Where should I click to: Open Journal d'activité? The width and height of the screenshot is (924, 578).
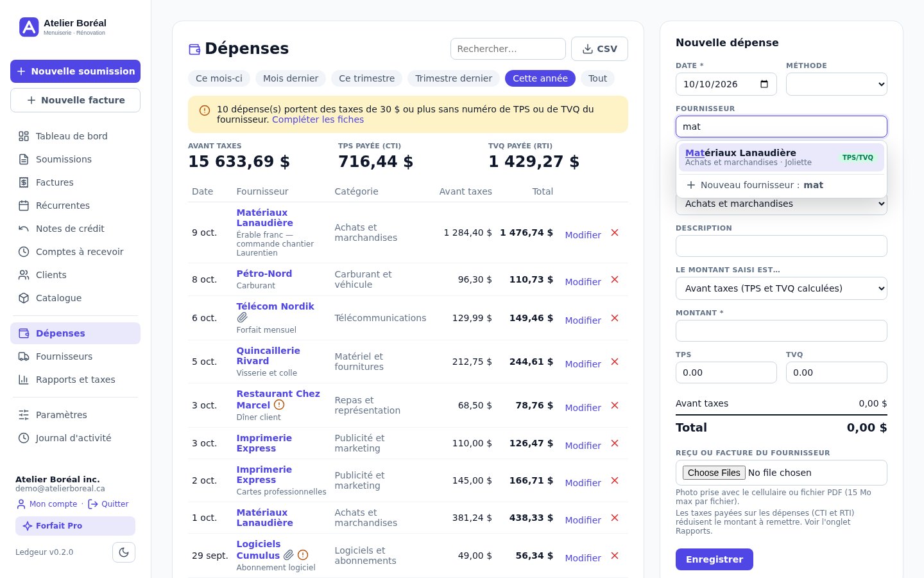(75, 438)
